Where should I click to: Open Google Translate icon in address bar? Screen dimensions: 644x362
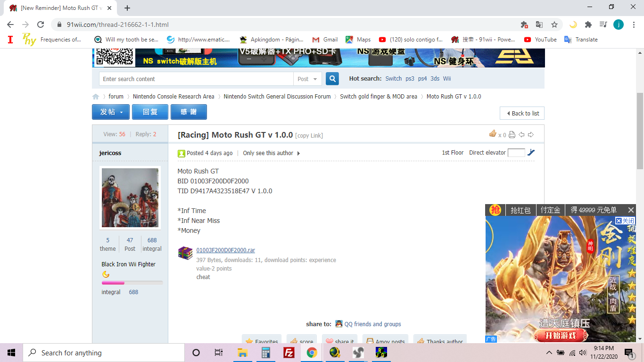pos(539,25)
